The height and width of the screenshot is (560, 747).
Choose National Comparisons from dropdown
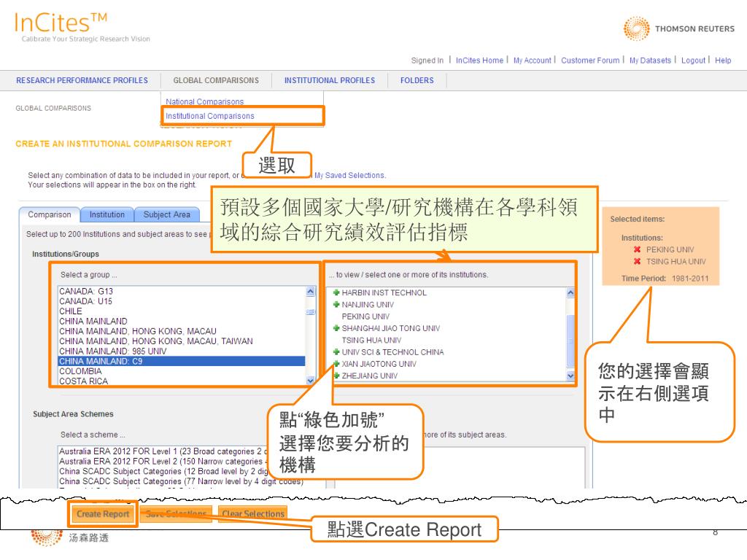pos(204,101)
